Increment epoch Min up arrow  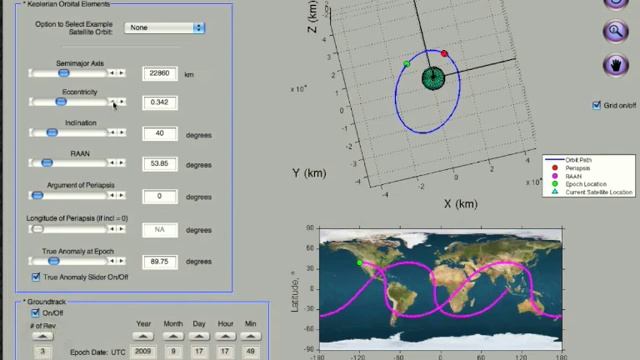[x=250, y=336]
